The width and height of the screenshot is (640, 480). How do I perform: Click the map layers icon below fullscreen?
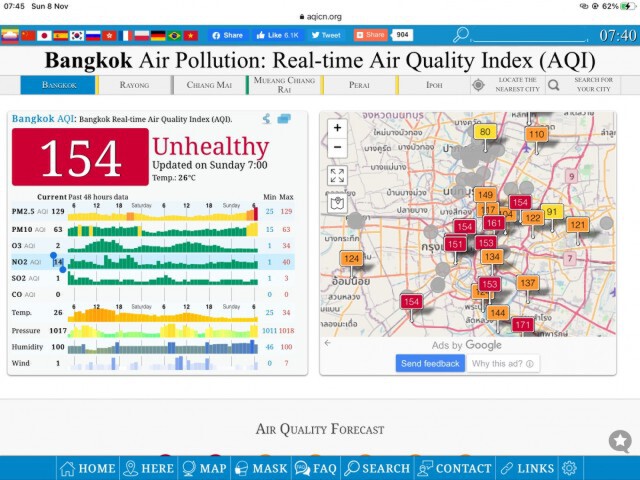tap(337, 202)
